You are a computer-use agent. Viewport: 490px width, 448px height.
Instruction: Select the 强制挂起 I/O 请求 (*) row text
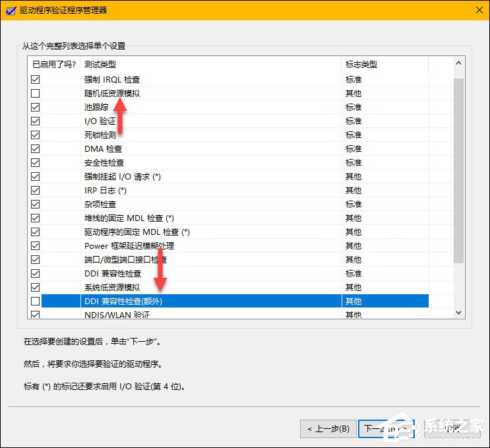coord(123,177)
